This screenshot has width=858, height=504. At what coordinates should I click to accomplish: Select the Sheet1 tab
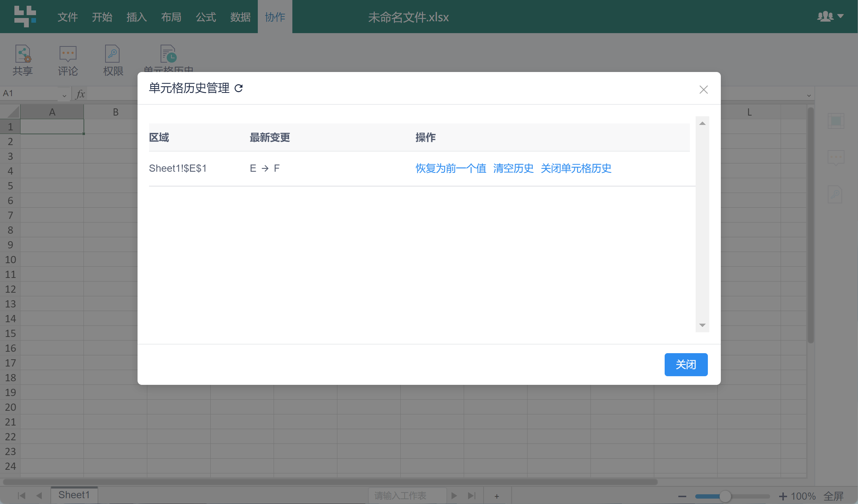[74, 495]
